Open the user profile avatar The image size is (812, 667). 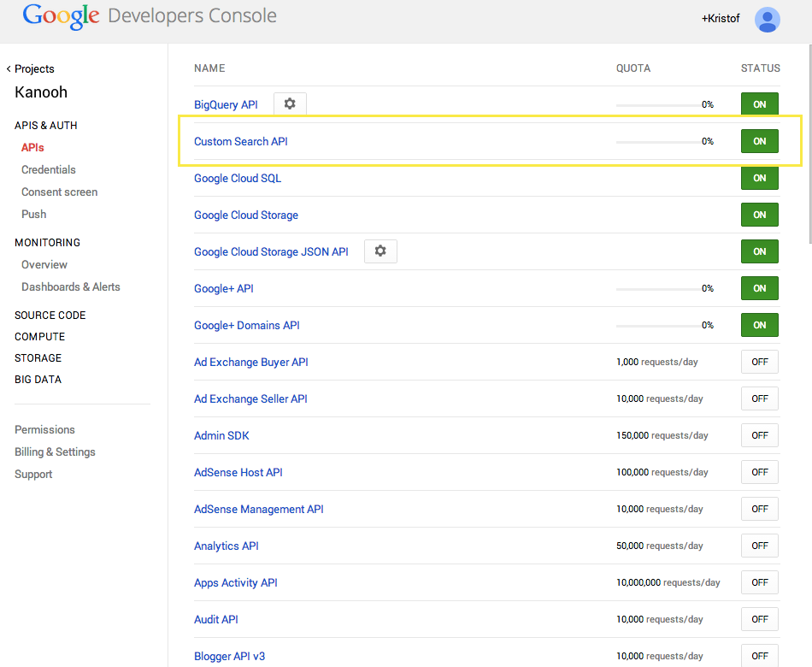768,20
